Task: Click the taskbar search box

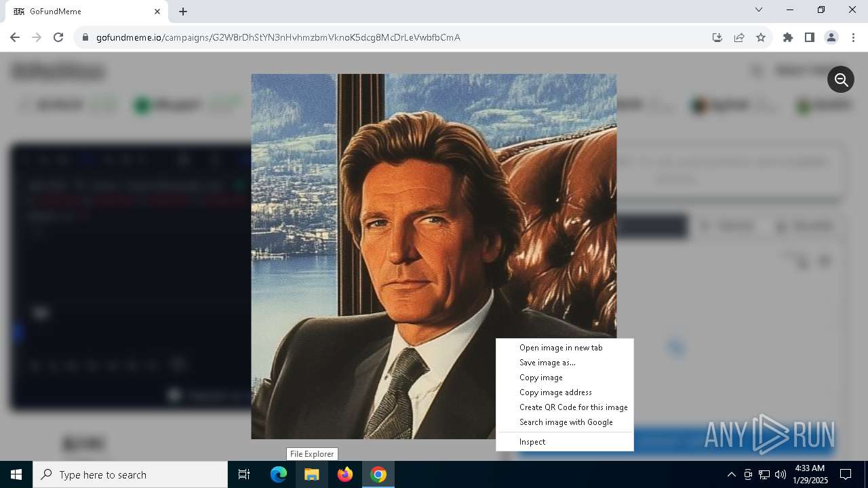Action: click(x=130, y=474)
